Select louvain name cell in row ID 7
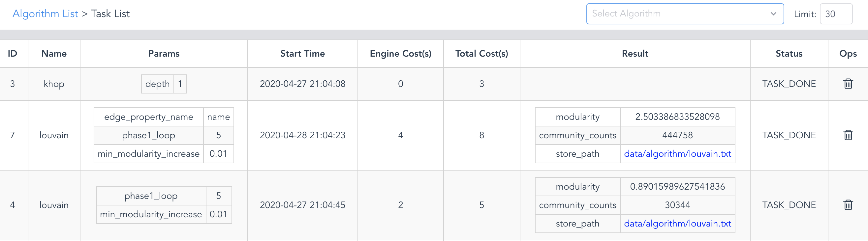 (54, 135)
